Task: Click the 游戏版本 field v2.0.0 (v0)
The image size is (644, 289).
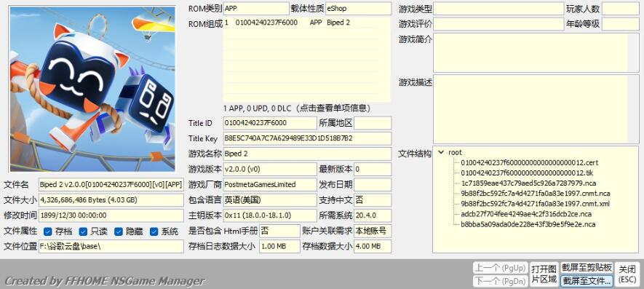Action: click(270, 169)
